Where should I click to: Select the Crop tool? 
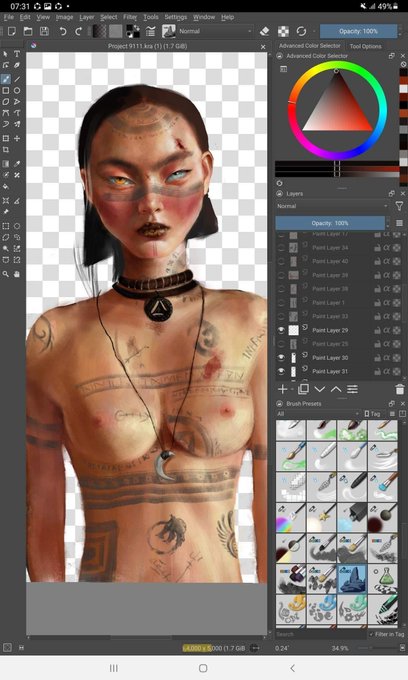tap(6, 150)
